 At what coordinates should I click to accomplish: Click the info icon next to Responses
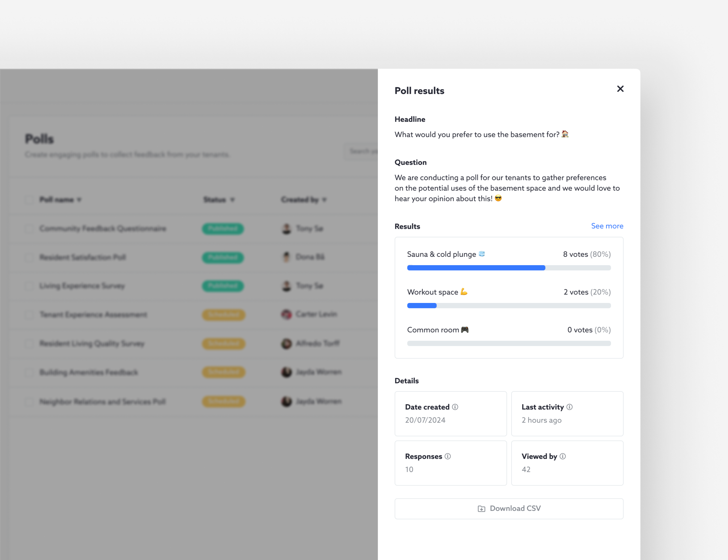[x=448, y=456]
